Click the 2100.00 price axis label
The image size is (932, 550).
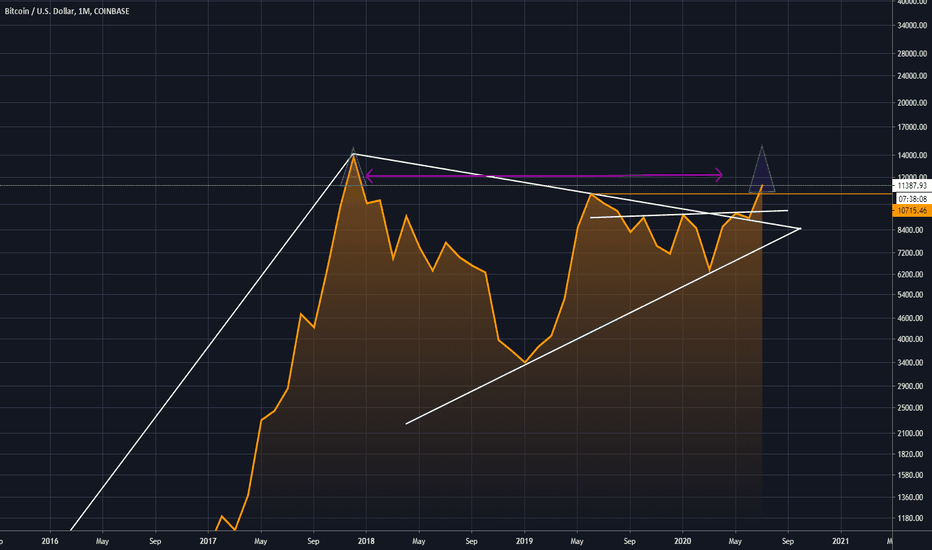tap(911, 433)
